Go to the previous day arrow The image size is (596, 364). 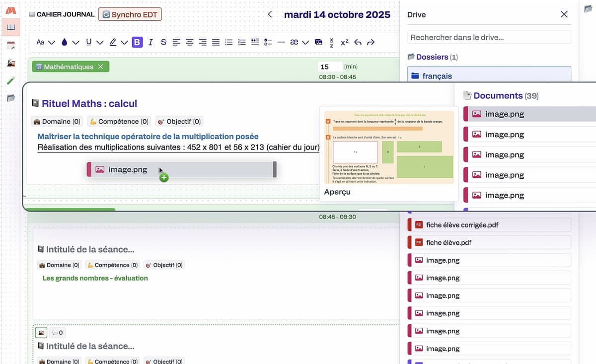(x=270, y=14)
